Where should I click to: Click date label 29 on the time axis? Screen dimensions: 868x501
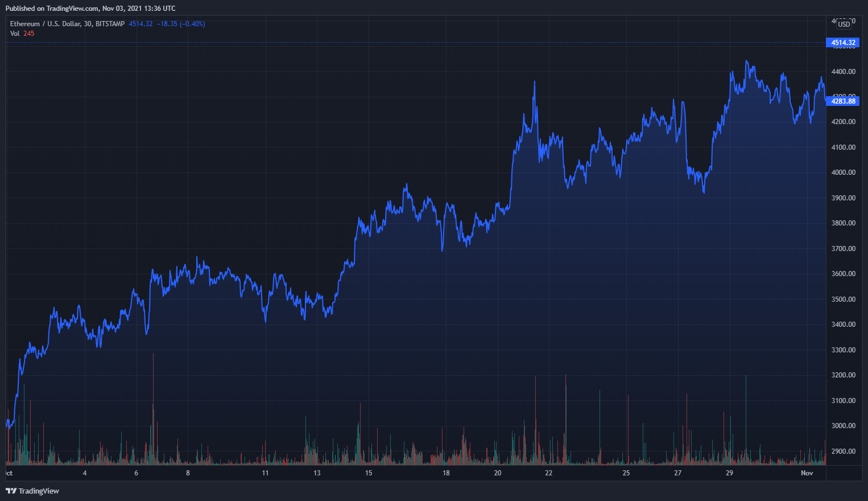(730, 473)
